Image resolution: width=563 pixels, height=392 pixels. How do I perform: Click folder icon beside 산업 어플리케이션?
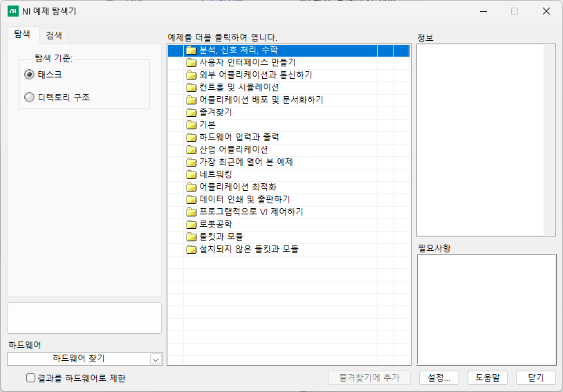[x=191, y=150]
